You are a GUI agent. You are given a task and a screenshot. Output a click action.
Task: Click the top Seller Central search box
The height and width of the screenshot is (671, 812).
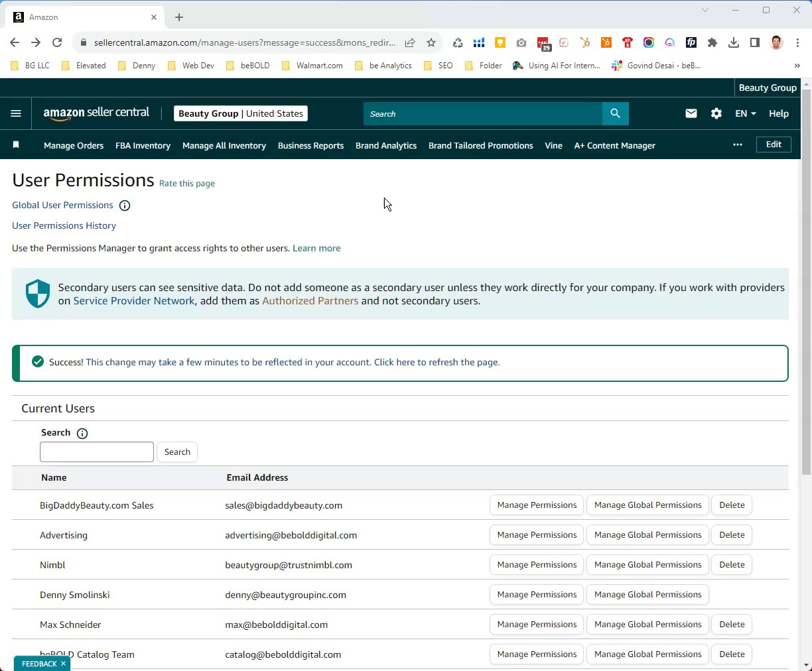point(483,113)
